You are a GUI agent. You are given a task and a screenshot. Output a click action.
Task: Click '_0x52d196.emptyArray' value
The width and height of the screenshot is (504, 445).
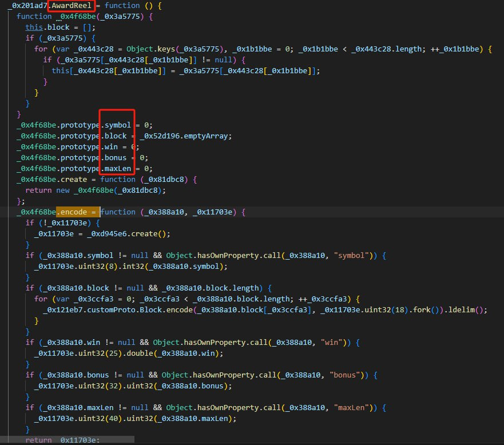coord(184,136)
